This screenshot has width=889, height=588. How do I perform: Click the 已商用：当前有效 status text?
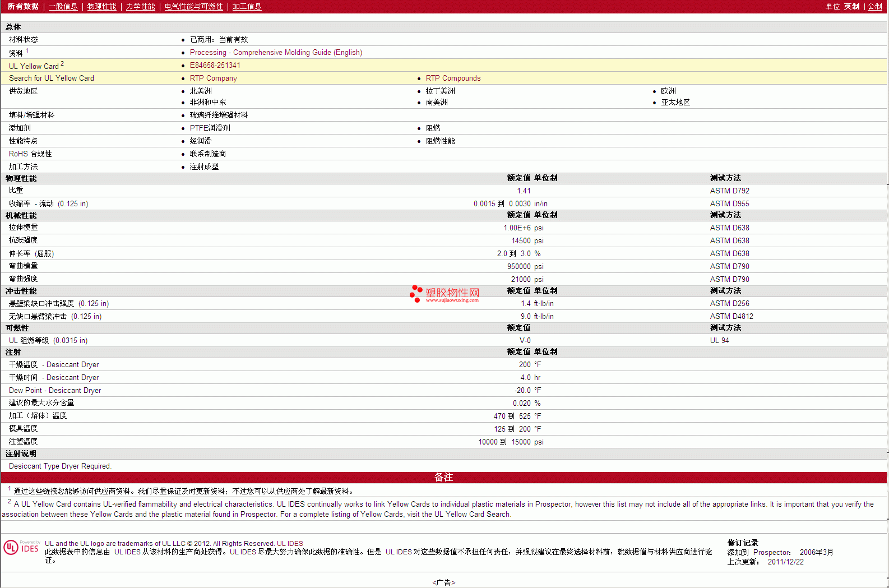pyautogui.click(x=219, y=39)
